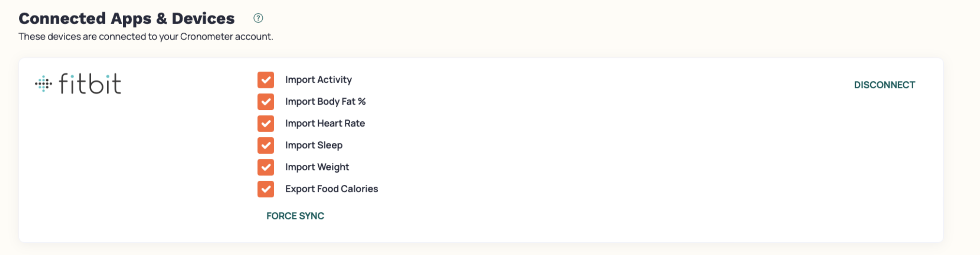The image size is (980, 255).
Task: Disable the Import Heart Rate checkbox
Action: [265, 124]
